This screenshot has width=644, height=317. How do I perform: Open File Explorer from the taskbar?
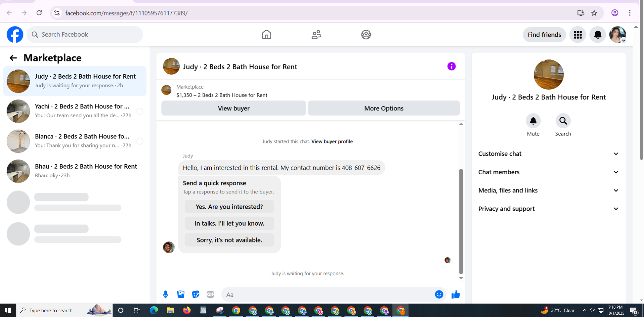click(x=170, y=310)
